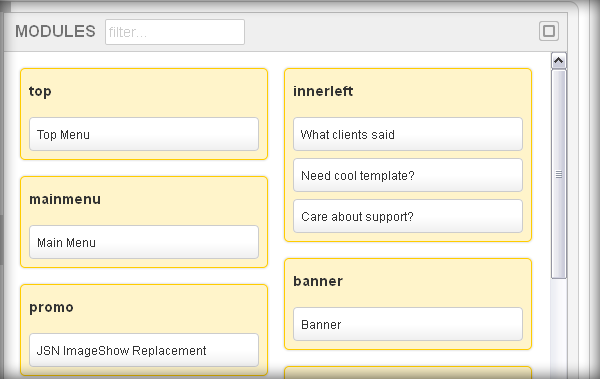Select the Top Menu module

coord(144,134)
